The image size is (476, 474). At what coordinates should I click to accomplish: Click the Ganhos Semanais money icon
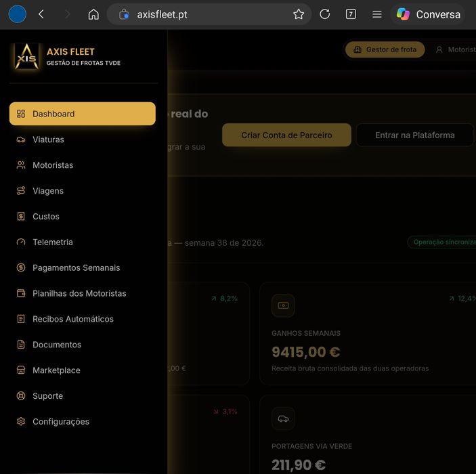(x=283, y=305)
